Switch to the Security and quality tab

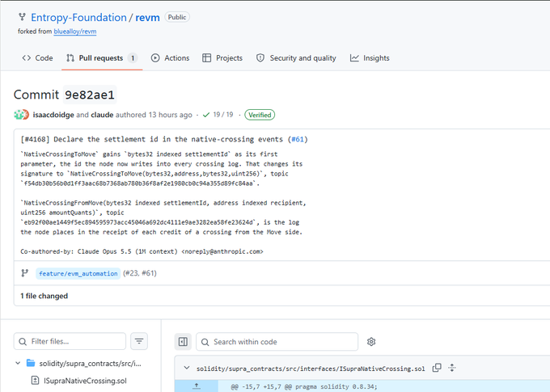point(296,58)
